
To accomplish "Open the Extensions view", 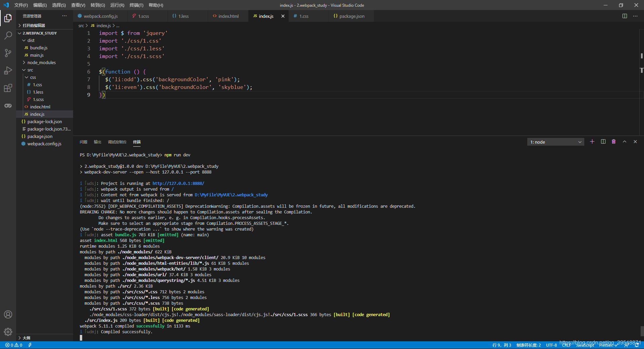I will coord(8,88).
